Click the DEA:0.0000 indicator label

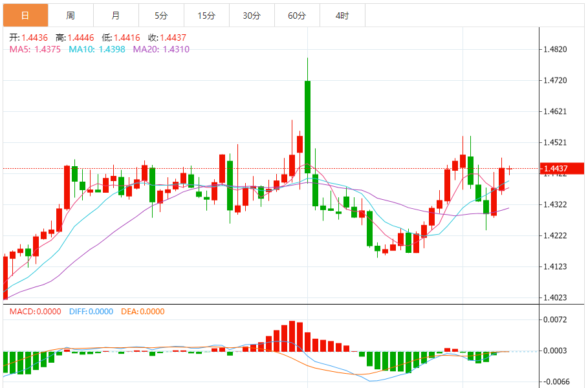[143, 312]
